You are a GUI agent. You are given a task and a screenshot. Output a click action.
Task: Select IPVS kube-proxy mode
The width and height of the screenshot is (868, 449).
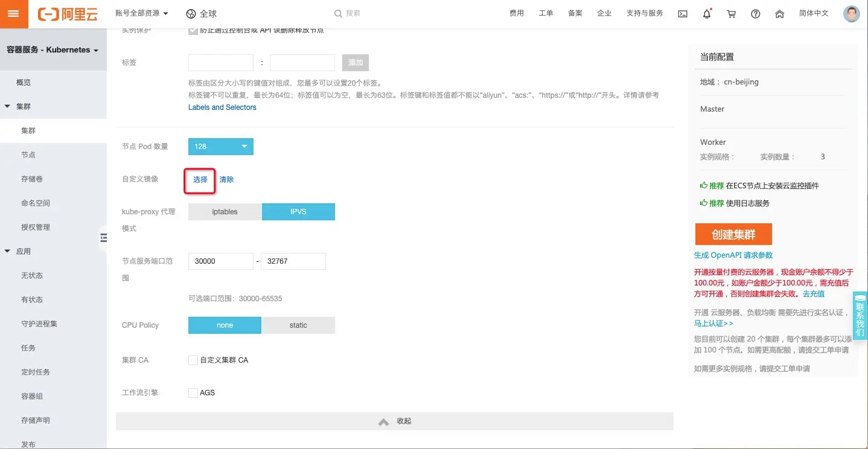(298, 212)
